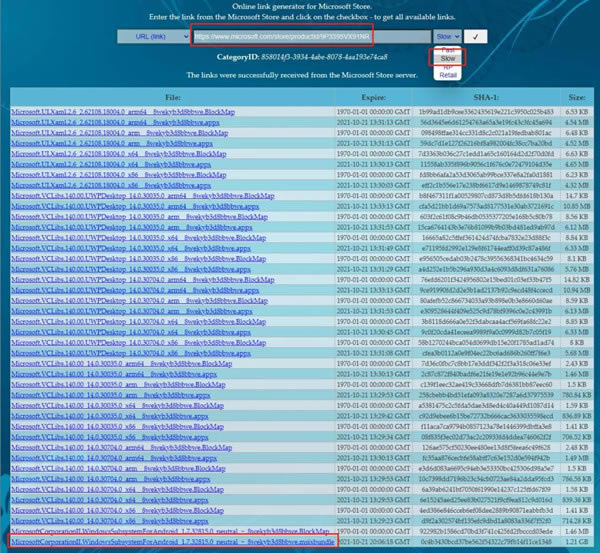Download VCLibs.140.00 14.0.30704.0 arm appx
This screenshot has height=553, width=600.
pyautogui.click(x=111, y=479)
